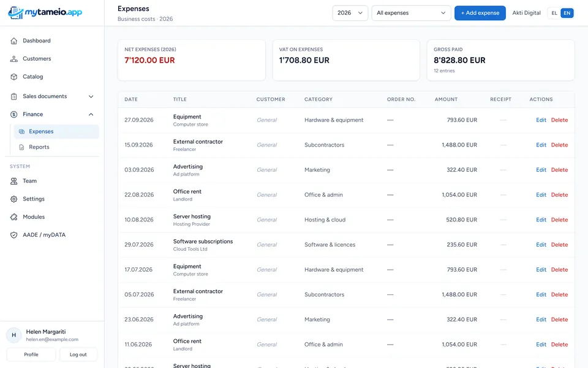Click the mytameio.app logo
Viewport: 588px width, 368px height.
pos(45,12)
